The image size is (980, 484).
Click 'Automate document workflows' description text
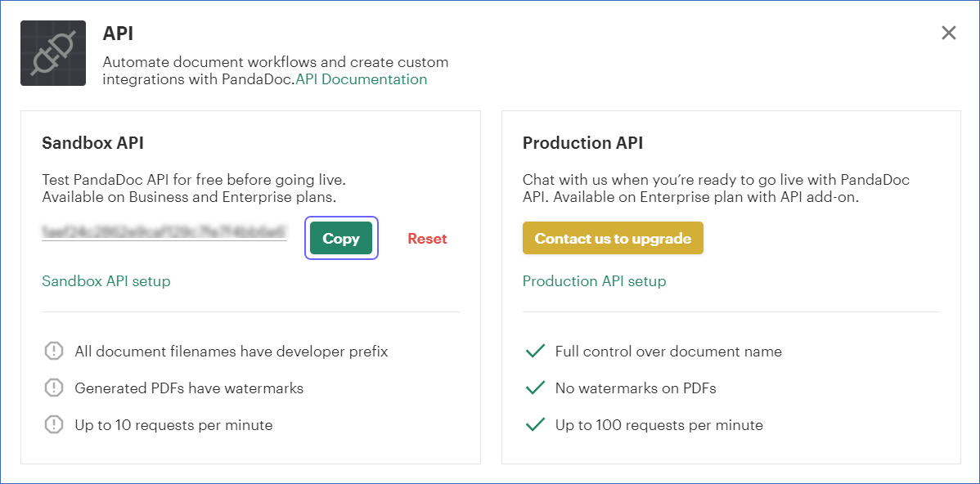pos(276,70)
